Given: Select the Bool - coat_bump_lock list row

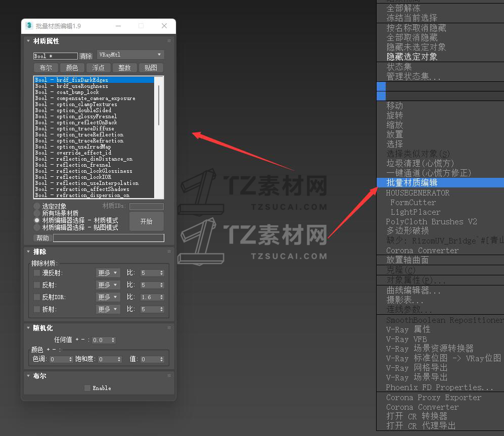Looking at the screenshot, I should (x=94, y=92).
